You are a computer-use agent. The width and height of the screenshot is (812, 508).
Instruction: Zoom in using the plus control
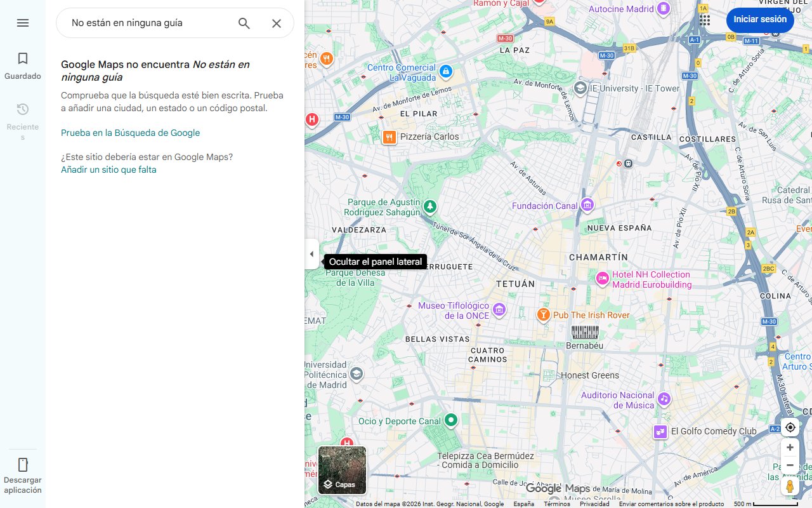[790, 447]
